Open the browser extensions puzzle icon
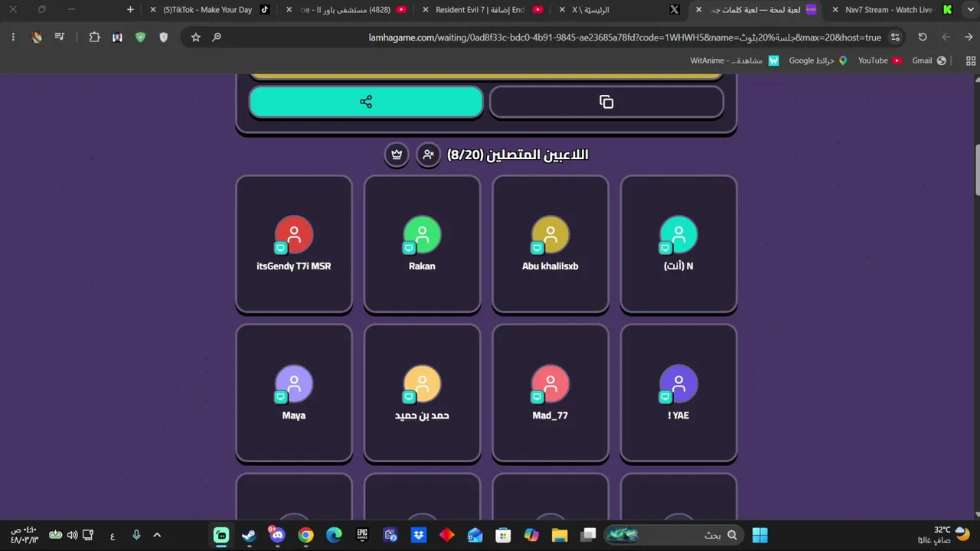The height and width of the screenshot is (551, 980). click(x=94, y=37)
